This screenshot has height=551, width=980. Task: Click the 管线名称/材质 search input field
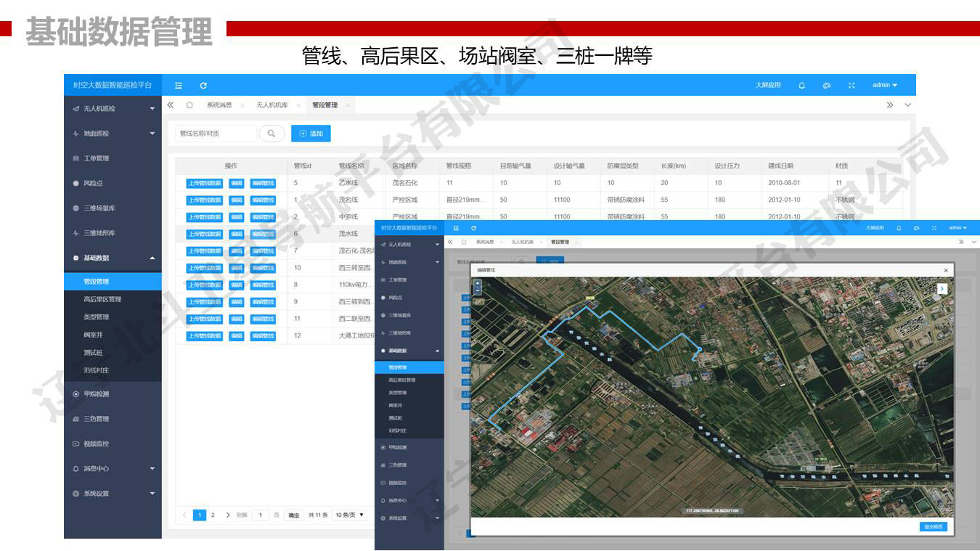tap(216, 134)
